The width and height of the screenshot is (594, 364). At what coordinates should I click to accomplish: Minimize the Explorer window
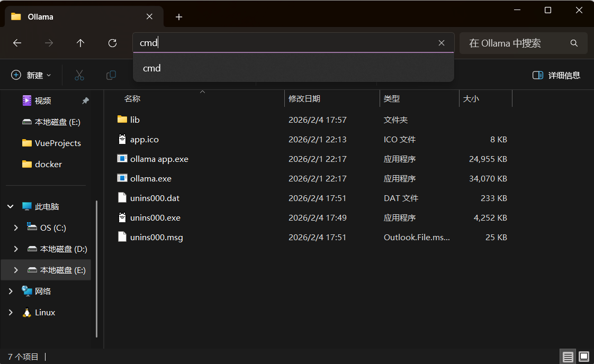coord(517,10)
